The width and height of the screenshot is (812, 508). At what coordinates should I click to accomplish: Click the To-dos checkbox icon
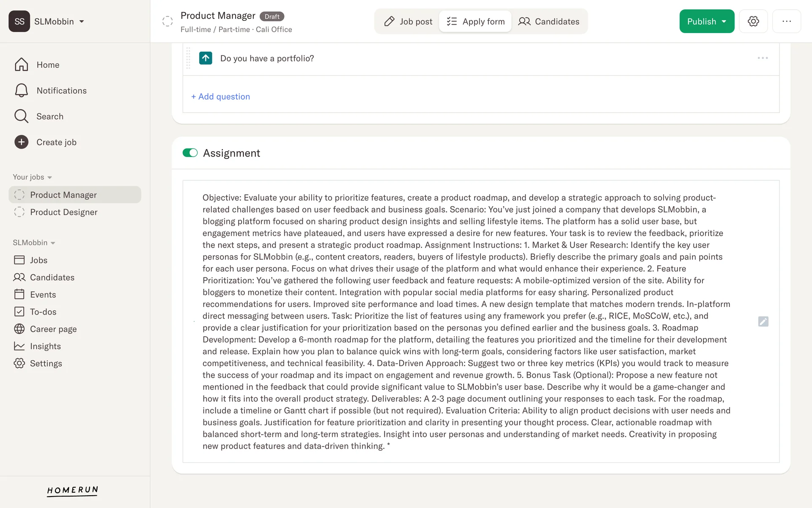(19, 312)
